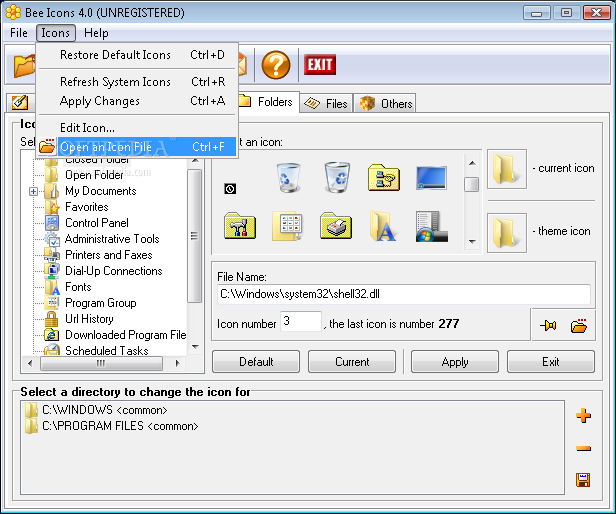Select Program Group in the tree
This screenshot has height=514, width=616.
pos(101,303)
